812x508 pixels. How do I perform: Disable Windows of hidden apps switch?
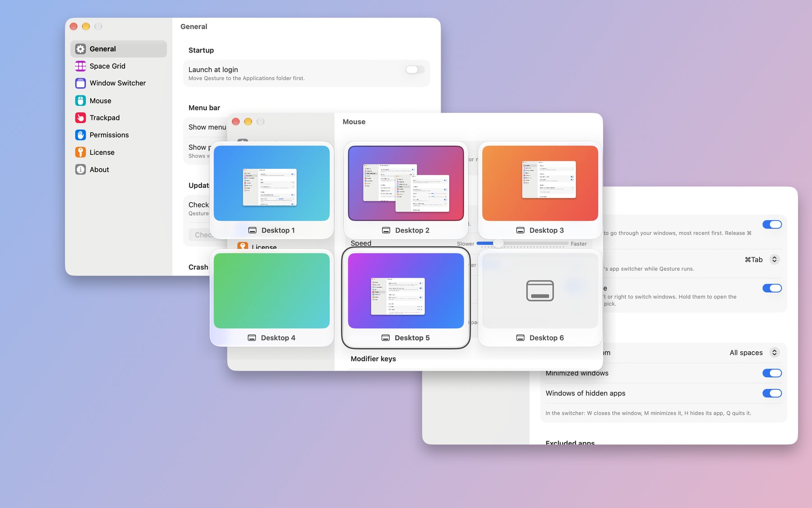[x=772, y=393]
